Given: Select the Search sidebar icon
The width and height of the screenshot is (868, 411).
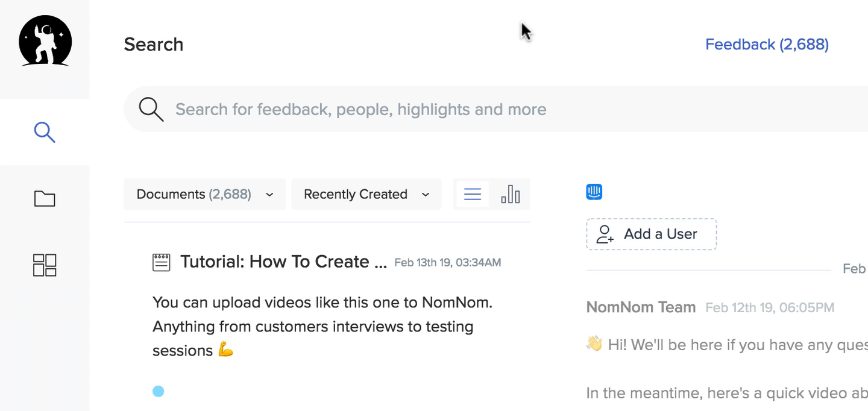Looking at the screenshot, I should (45, 132).
